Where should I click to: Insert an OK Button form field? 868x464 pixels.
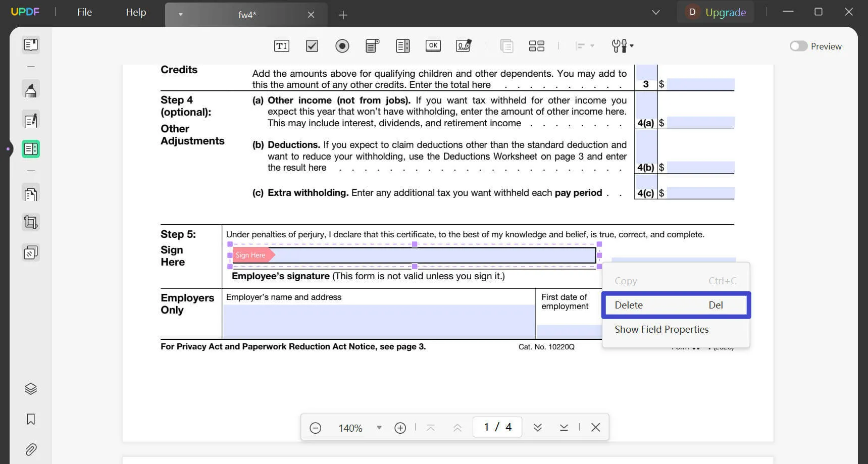point(433,46)
